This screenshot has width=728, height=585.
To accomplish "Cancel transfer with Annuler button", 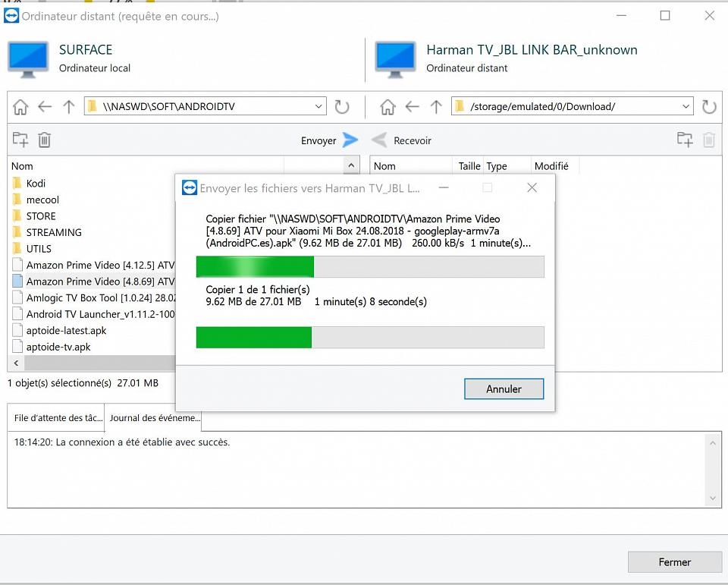I will (504, 389).
